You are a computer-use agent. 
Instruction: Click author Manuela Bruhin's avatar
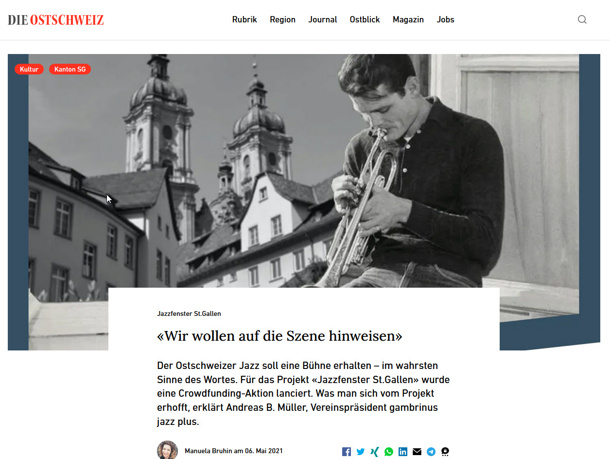point(167,450)
